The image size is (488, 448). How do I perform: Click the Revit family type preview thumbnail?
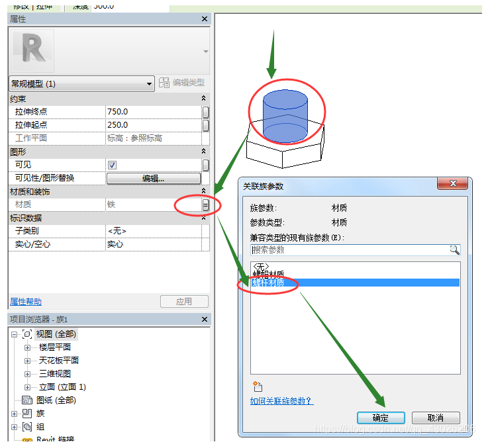32,51
